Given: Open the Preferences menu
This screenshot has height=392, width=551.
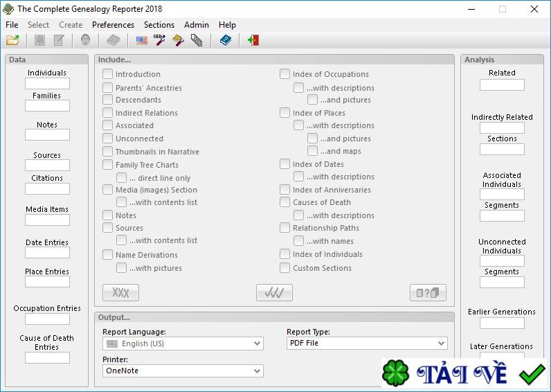Looking at the screenshot, I should tap(113, 25).
